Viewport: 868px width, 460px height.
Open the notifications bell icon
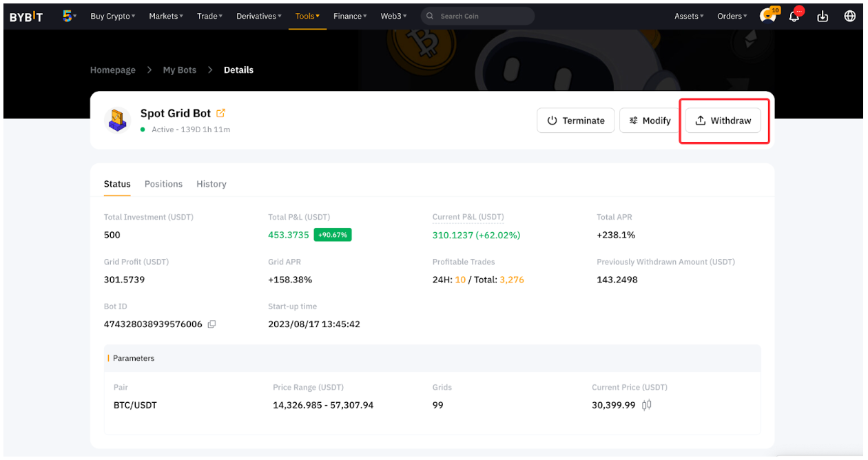click(795, 17)
